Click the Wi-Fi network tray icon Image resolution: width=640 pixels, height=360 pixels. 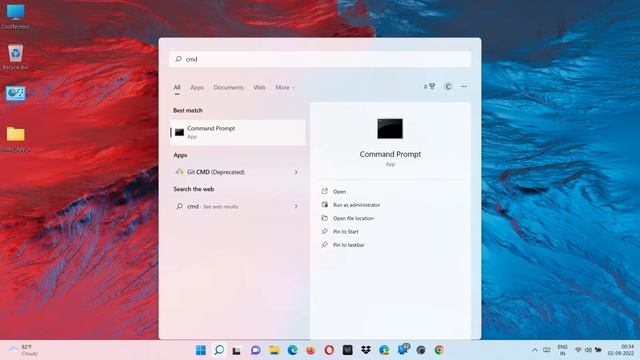pyautogui.click(x=578, y=350)
